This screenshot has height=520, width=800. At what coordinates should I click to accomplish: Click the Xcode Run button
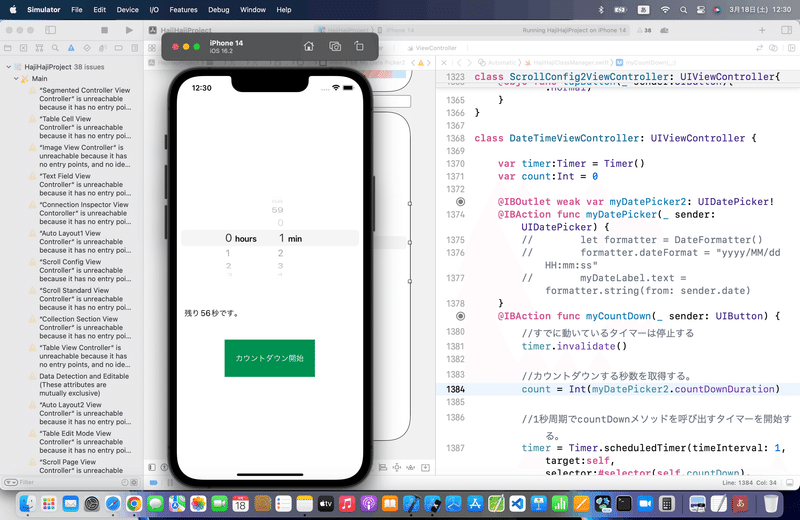129,30
